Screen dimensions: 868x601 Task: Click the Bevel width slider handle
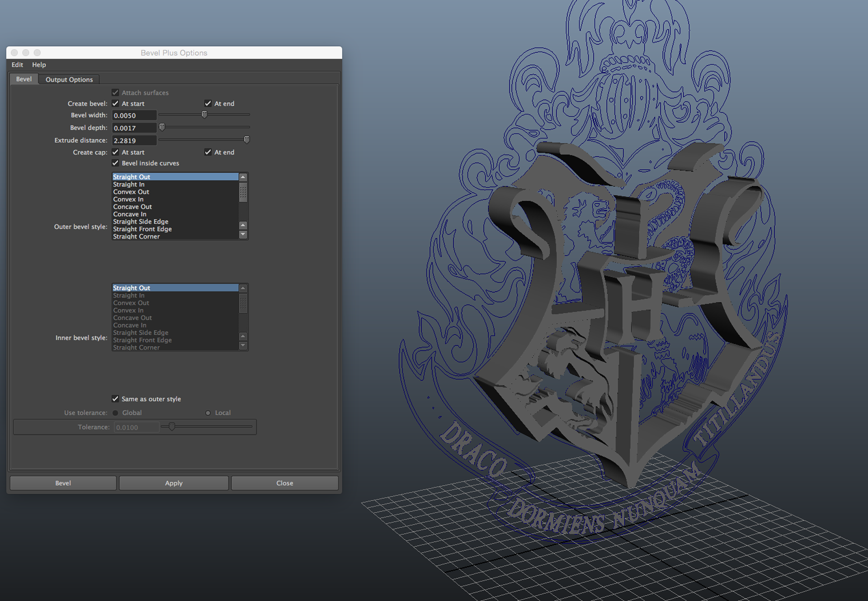(x=204, y=115)
